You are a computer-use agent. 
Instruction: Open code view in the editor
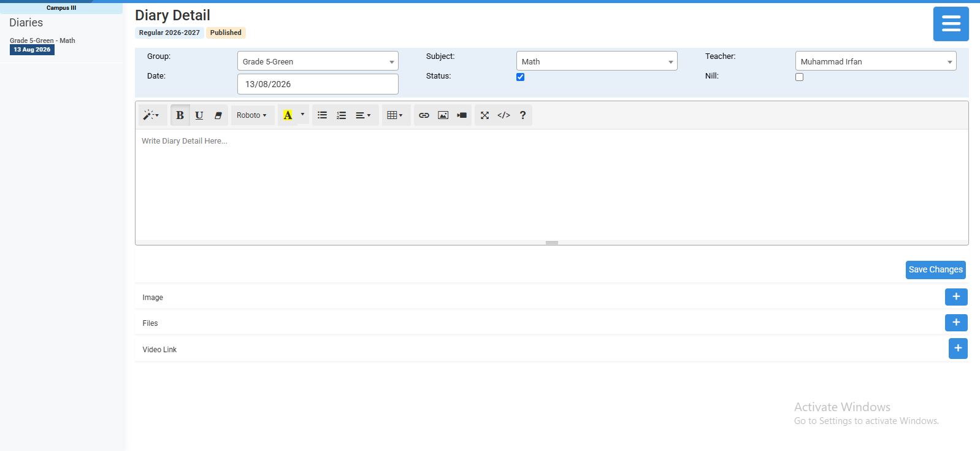(x=504, y=115)
